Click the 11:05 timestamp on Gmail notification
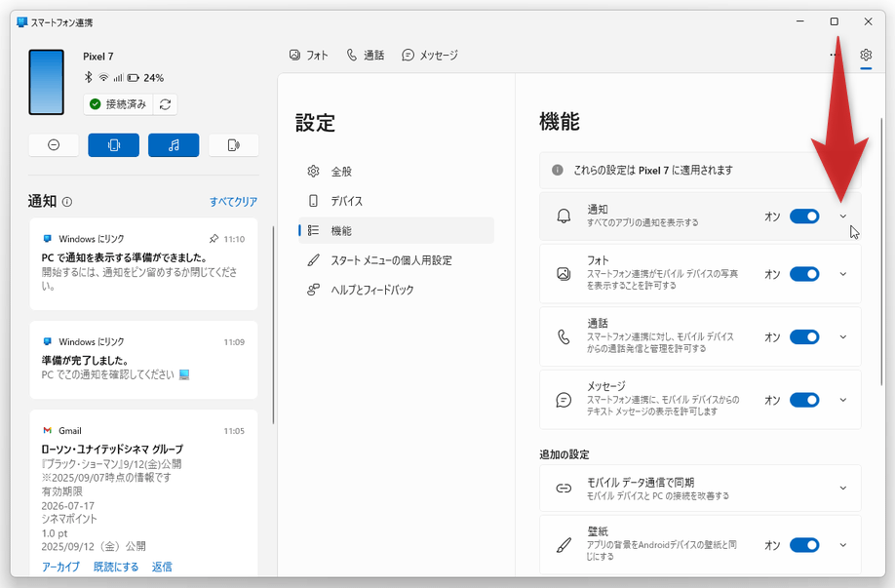 234,431
